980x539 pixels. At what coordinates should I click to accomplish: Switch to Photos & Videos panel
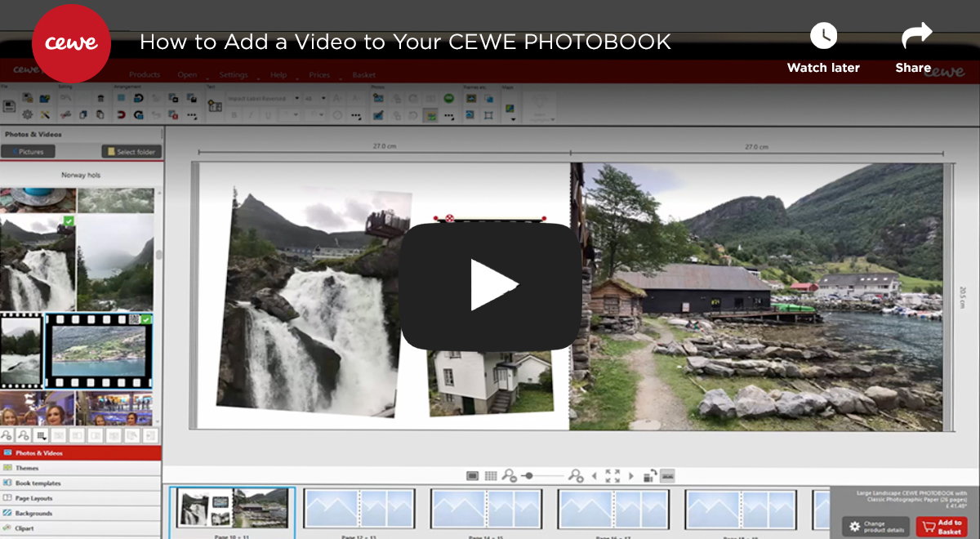(x=81, y=452)
